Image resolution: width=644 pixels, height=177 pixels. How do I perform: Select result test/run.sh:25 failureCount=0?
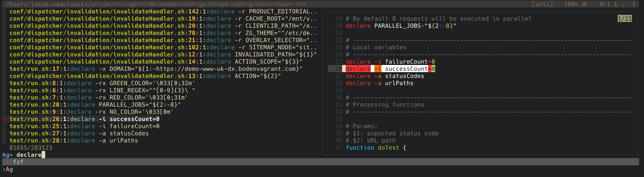point(85,126)
